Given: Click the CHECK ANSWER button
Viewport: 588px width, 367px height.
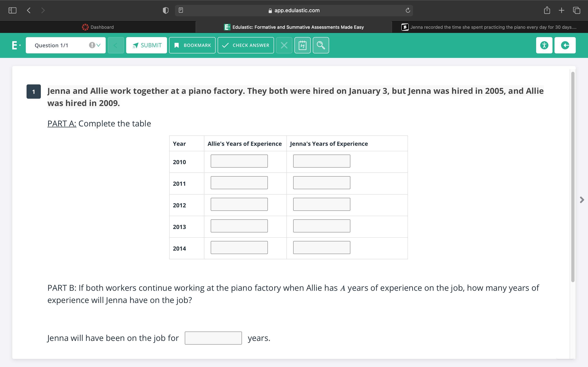Looking at the screenshot, I should (x=246, y=45).
